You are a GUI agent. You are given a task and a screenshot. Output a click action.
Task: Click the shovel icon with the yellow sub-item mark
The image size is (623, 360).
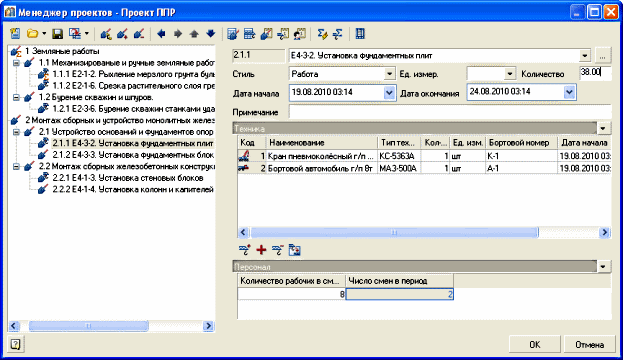tap(106, 34)
